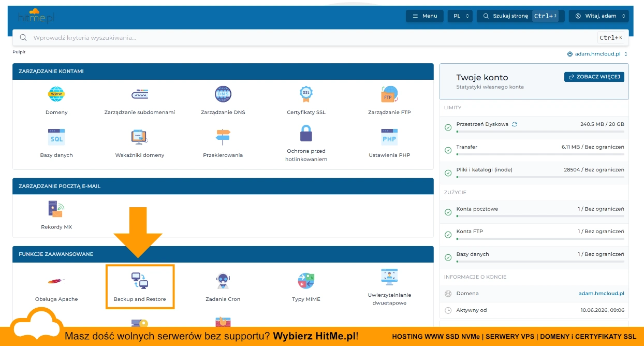644x346 pixels.
Task: Open the Backup and Restore icon
Action: click(140, 281)
